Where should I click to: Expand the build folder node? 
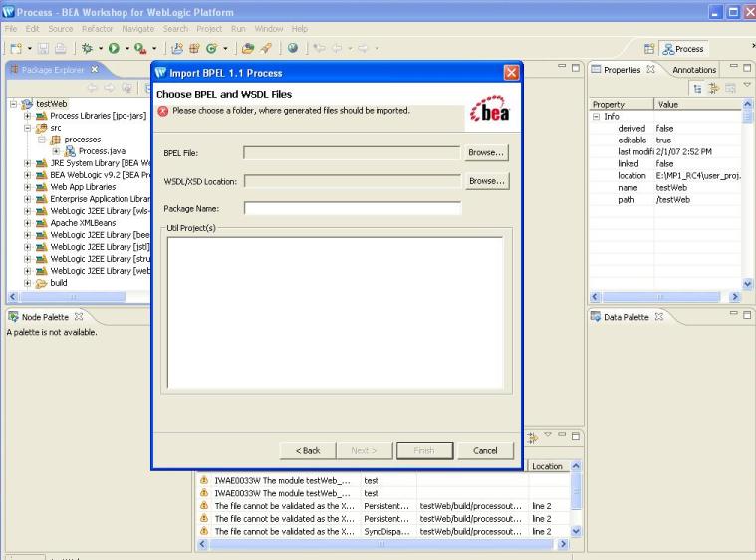[x=28, y=283]
